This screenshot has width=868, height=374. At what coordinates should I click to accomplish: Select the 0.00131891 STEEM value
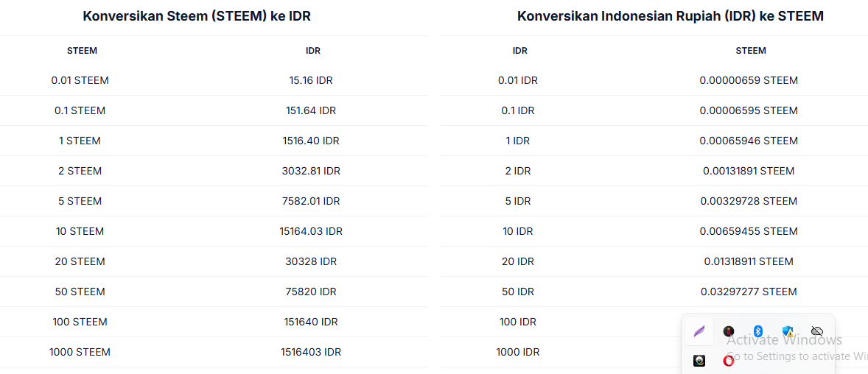pos(749,171)
